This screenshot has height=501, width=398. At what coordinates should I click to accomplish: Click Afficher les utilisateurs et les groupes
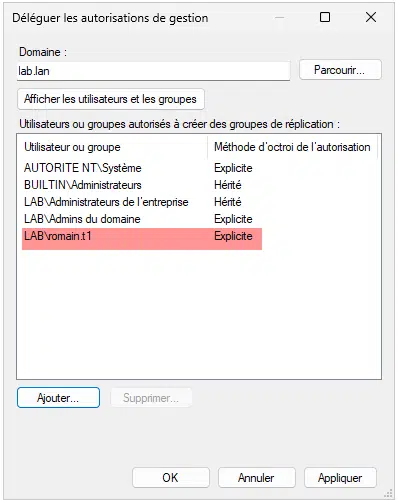111,99
